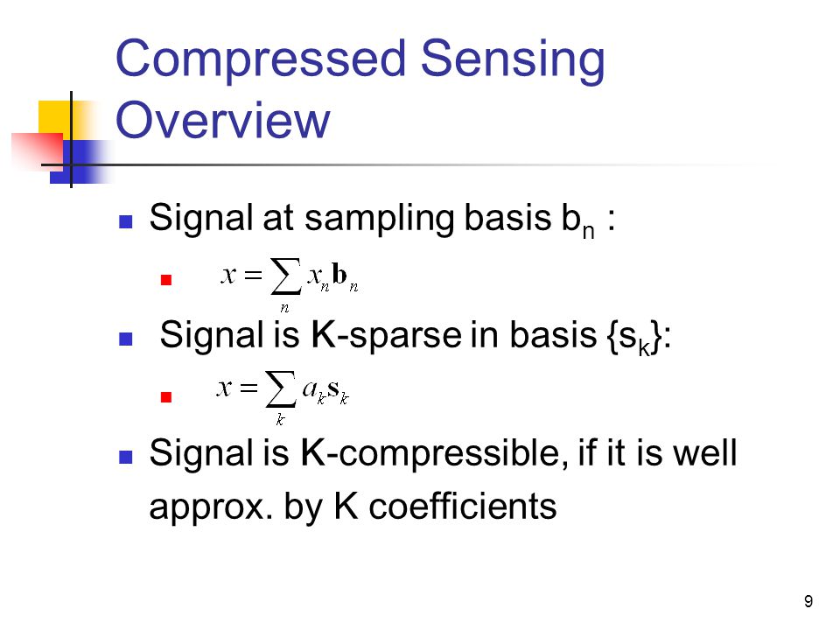Image resolution: width=840 pixels, height=630 pixels.
Task: Click the red gradient square in the logo
Action: (38, 152)
